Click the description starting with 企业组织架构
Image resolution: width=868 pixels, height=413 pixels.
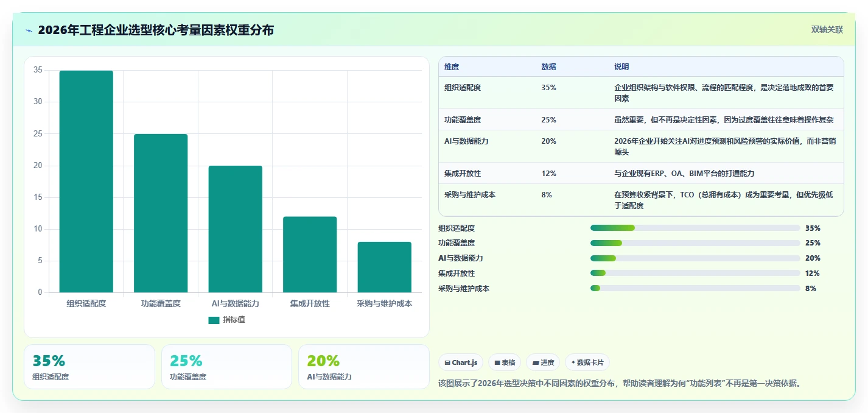click(x=724, y=93)
